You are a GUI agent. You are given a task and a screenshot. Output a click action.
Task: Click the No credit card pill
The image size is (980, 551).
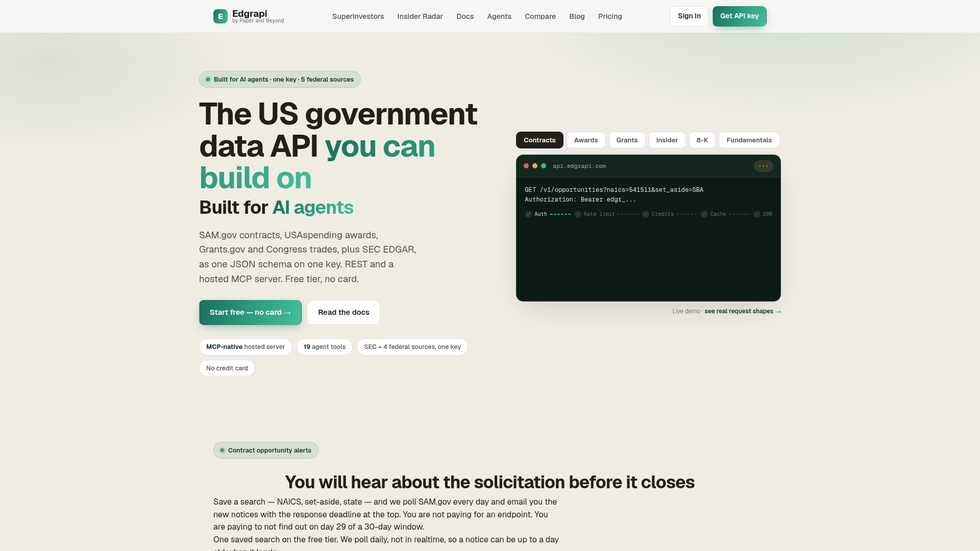click(x=227, y=368)
